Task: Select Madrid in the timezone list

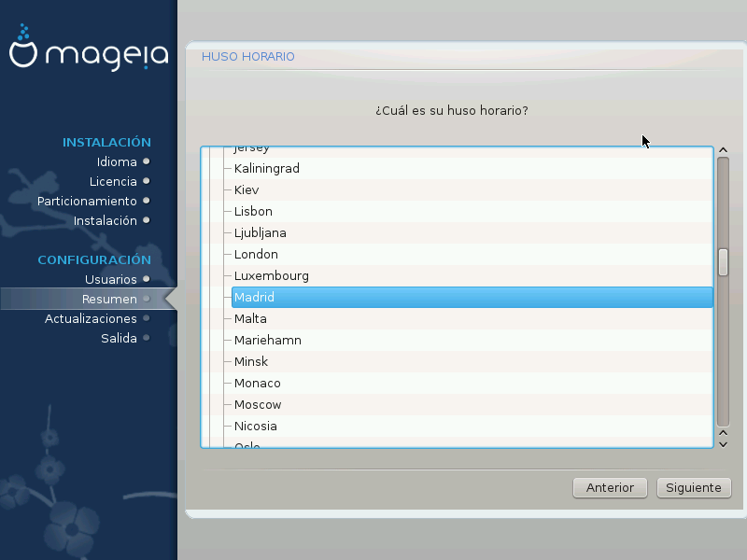Action: 254,298
